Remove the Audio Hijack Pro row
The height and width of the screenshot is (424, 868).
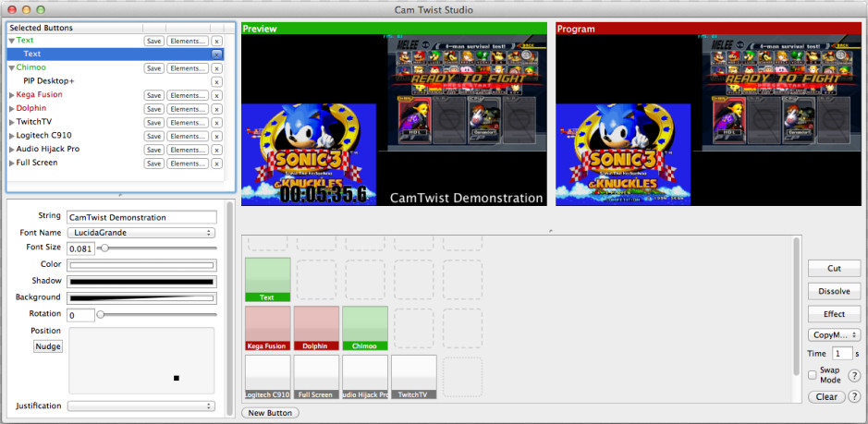tap(217, 150)
